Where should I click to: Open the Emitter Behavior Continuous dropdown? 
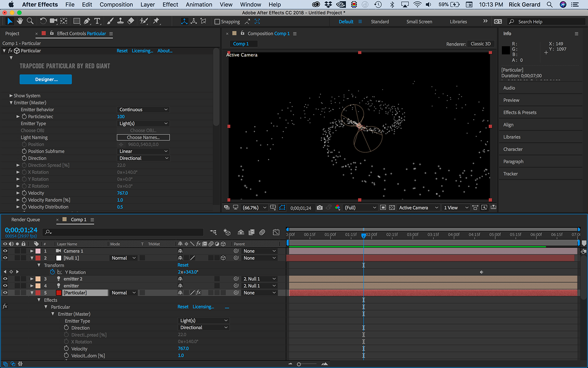pyautogui.click(x=143, y=110)
